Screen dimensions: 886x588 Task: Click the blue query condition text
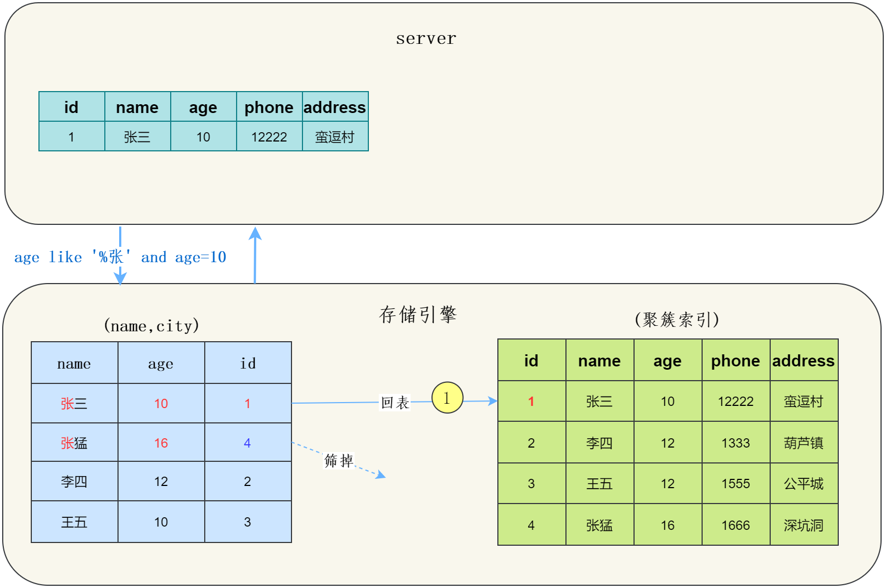point(120,257)
